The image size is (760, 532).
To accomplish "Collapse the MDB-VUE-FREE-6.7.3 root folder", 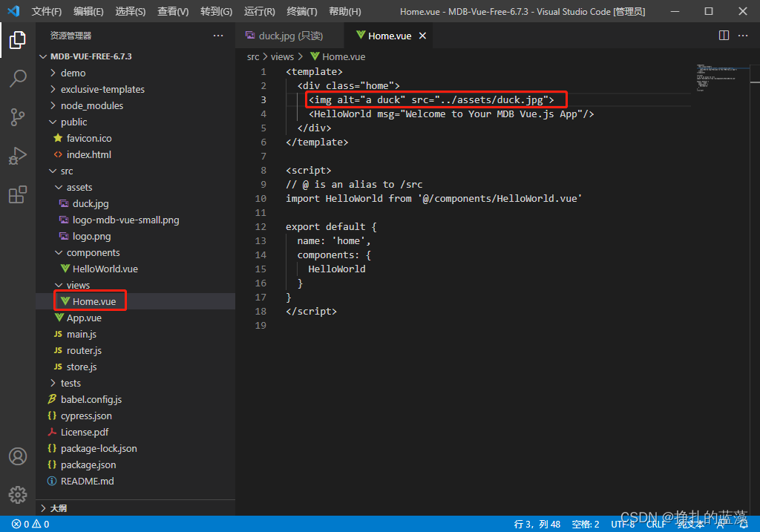I will pos(91,56).
